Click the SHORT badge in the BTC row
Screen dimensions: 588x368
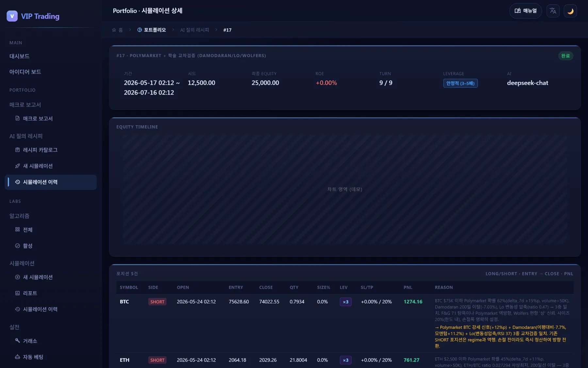(x=157, y=302)
